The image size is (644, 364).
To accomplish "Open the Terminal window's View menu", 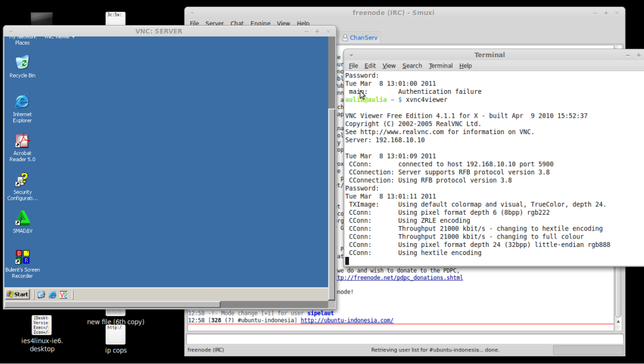I will click(x=389, y=65).
